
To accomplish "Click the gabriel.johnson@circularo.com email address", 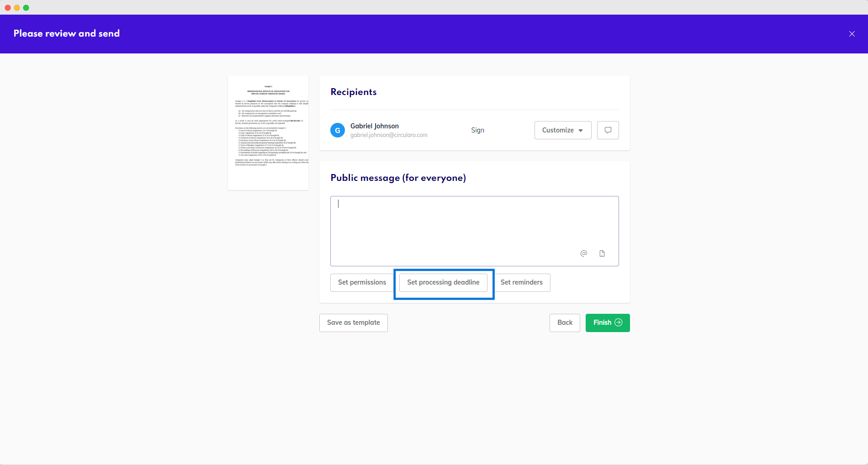I will pos(388,135).
